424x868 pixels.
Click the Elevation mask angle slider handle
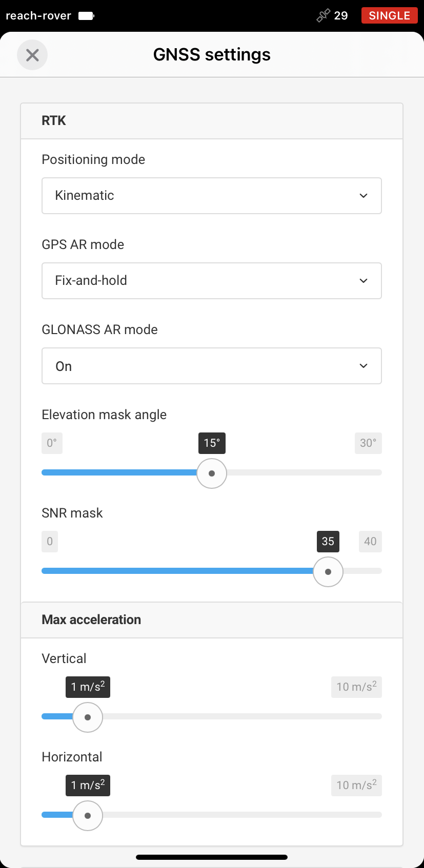point(212,473)
